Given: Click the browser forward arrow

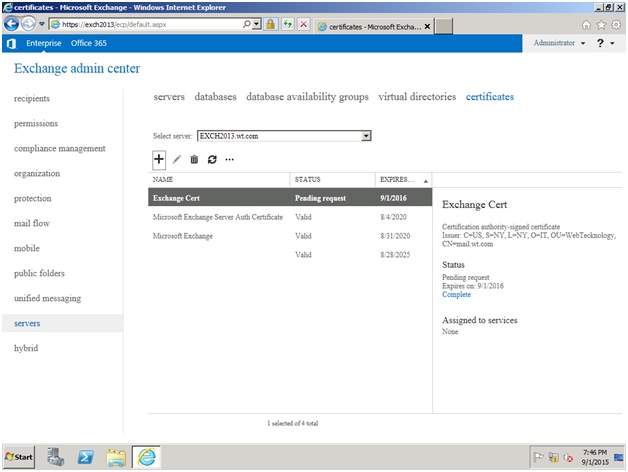Looking at the screenshot, I should coord(28,24).
